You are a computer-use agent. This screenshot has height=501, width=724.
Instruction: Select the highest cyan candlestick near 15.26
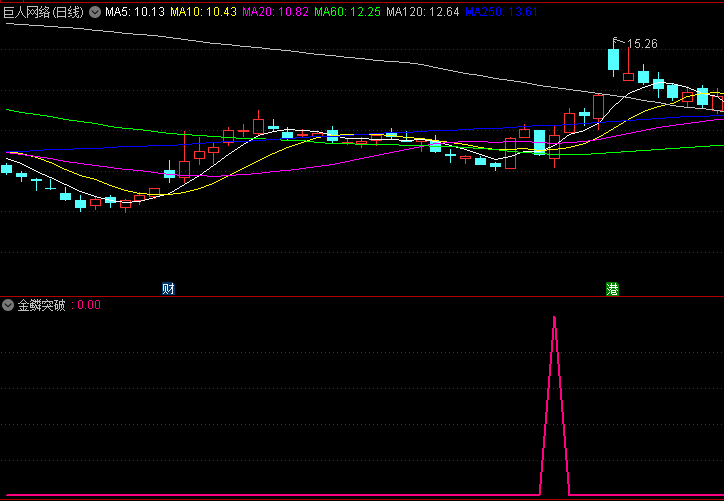pyautogui.click(x=613, y=59)
